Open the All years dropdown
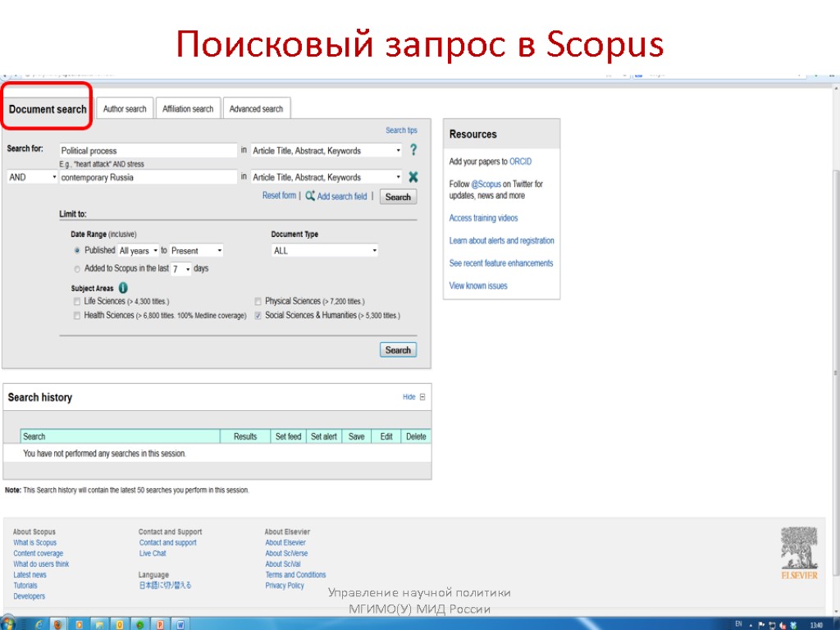840x630 pixels. (x=138, y=250)
